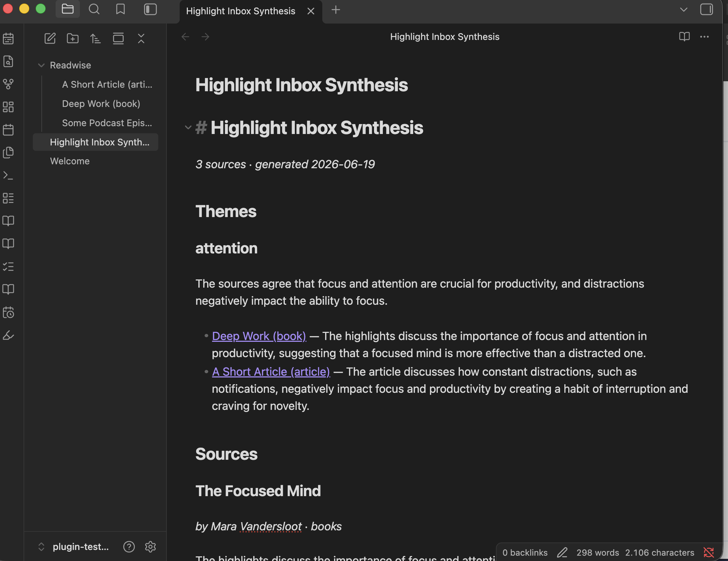Open the plugin-test vault switcher

coord(73,546)
